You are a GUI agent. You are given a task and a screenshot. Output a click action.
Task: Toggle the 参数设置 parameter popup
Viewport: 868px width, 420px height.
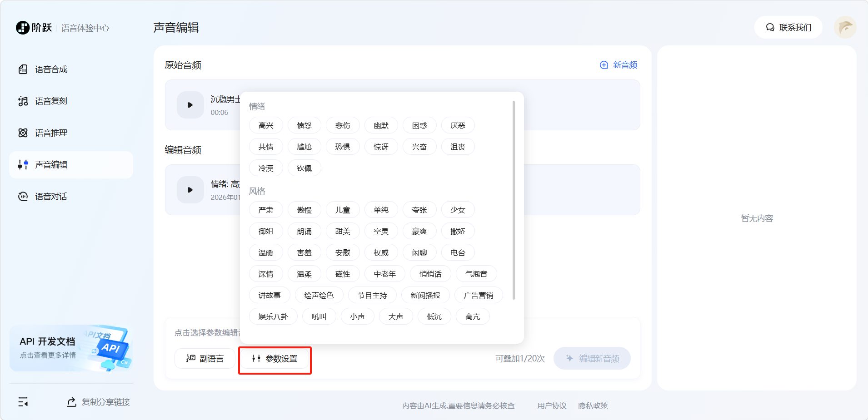click(x=274, y=359)
